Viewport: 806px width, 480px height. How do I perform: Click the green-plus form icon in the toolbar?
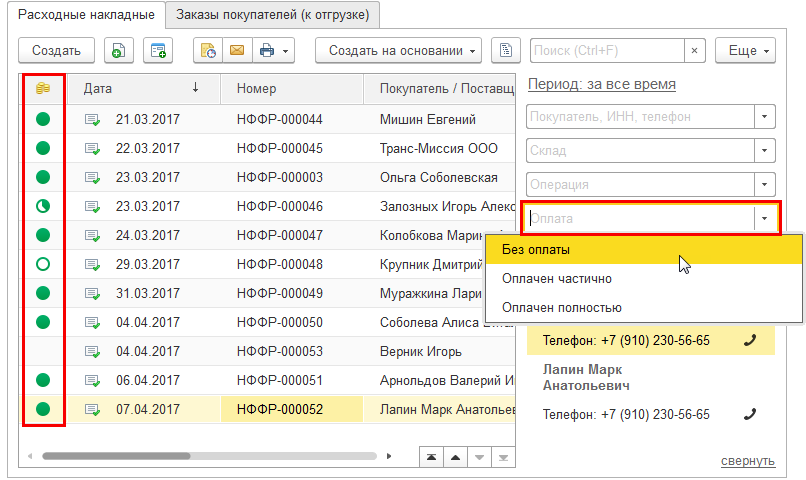[x=157, y=50]
